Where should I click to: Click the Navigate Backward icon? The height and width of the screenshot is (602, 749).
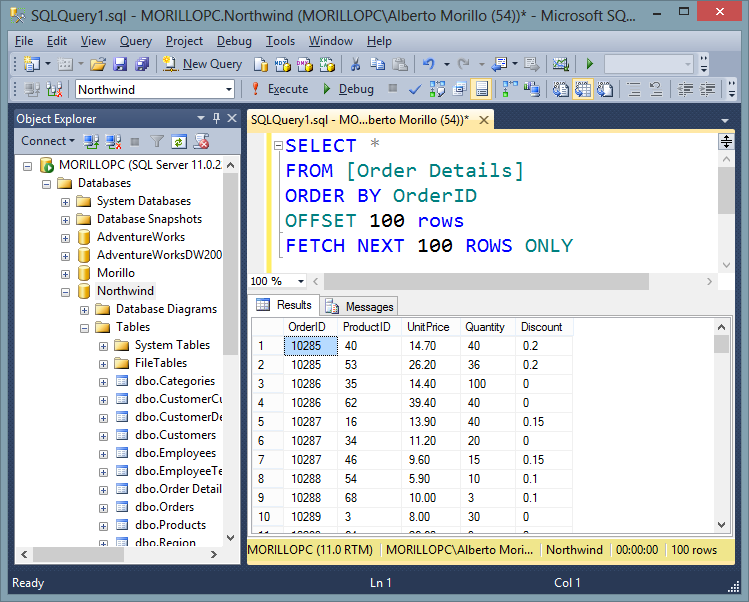(500, 64)
